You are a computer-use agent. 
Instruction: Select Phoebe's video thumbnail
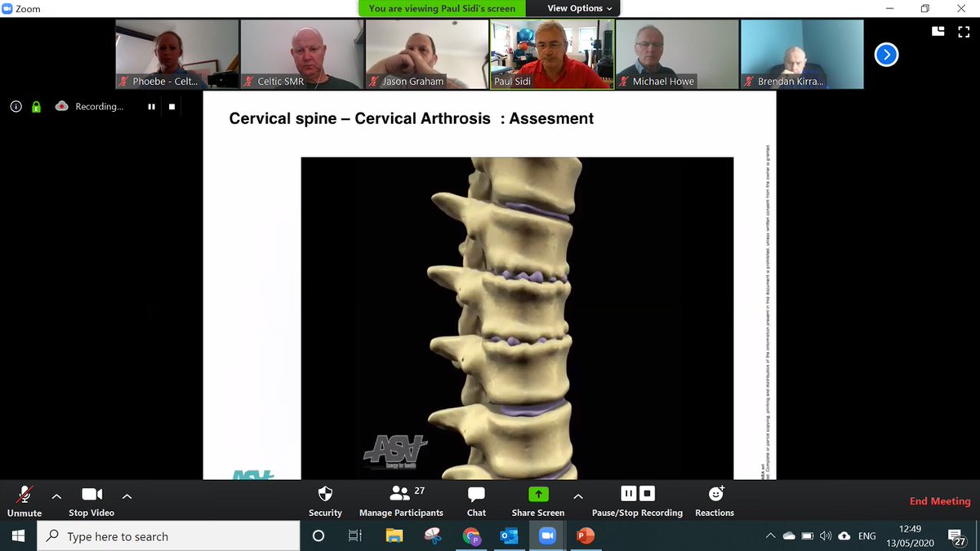coord(177,54)
